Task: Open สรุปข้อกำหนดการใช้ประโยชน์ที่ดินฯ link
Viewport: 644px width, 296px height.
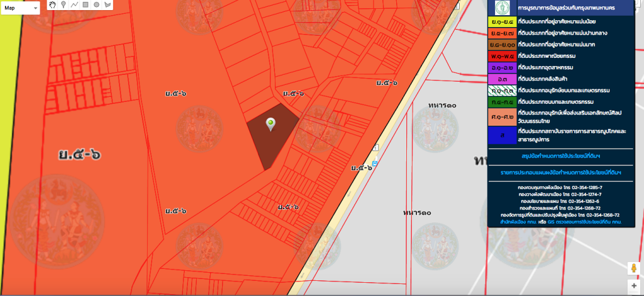Action: pos(561,156)
